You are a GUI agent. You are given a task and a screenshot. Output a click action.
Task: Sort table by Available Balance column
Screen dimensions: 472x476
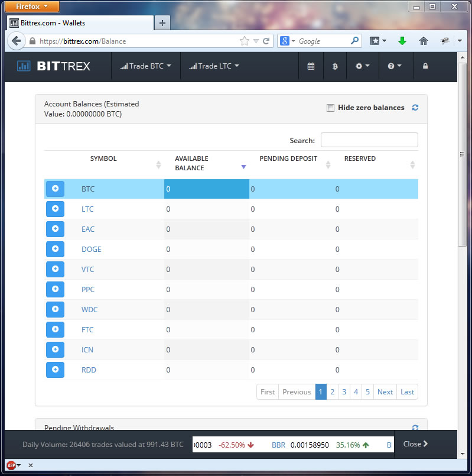(x=207, y=163)
